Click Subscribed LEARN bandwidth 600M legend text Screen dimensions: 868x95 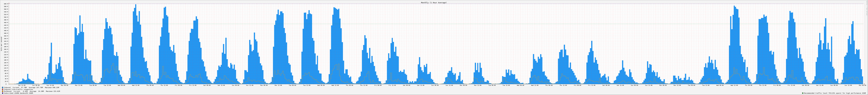pos(19,93)
